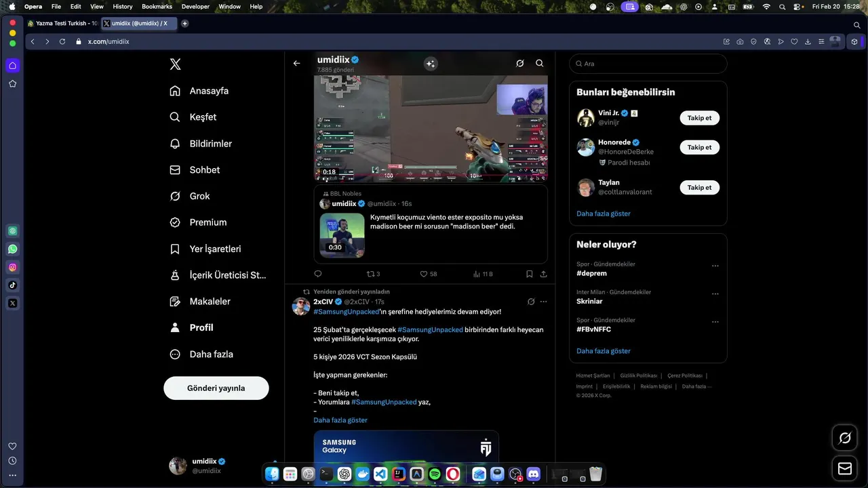
Task: Open Yer İşaretleri bookmarks
Action: pos(205,249)
